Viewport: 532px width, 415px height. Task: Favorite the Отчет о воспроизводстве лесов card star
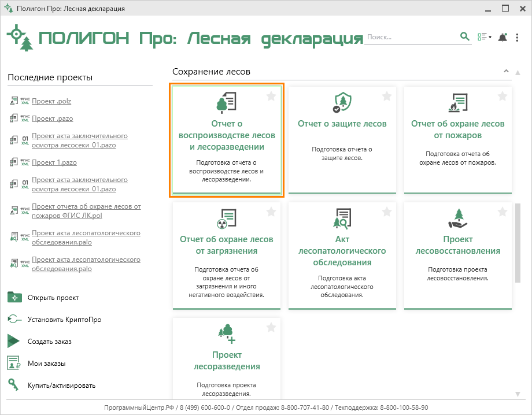[x=271, y=97]
